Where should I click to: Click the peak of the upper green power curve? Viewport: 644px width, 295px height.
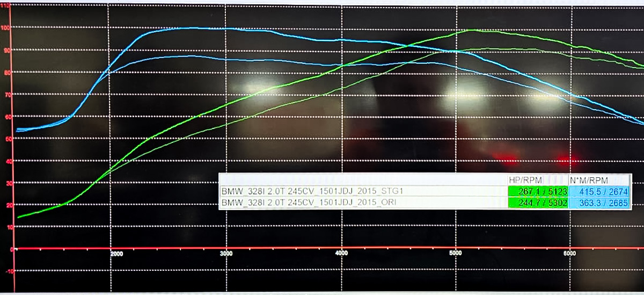(471, 30)
